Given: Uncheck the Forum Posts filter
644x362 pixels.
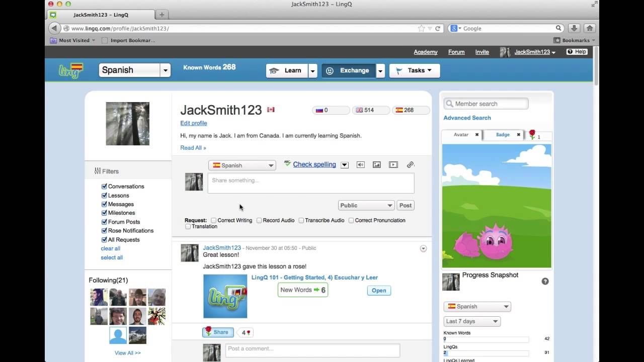Looking at the screenshot, I should pos(104,222).
